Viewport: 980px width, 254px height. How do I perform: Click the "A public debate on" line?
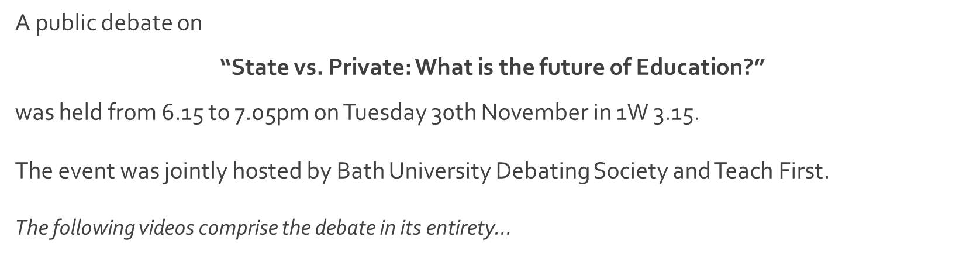click(x=109, y=23)
